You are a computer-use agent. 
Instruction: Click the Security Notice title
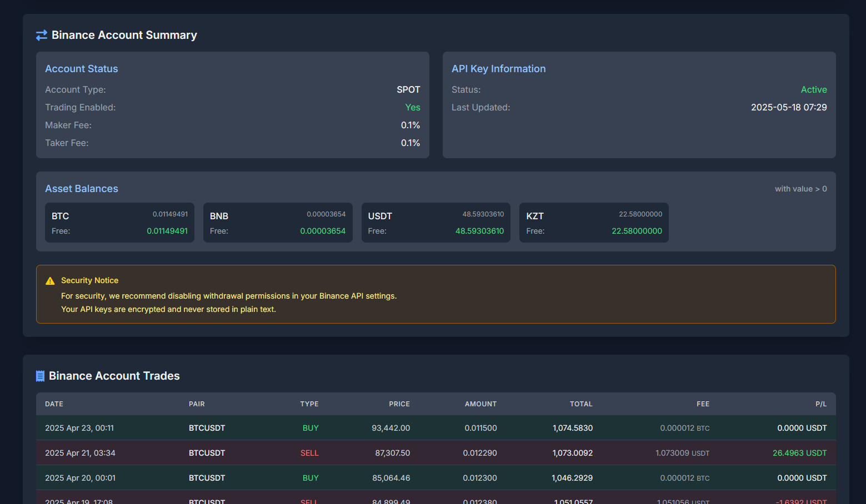(89, 280)
